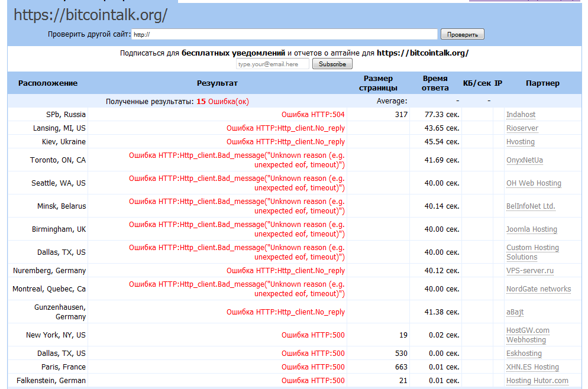The width and height of the screenshot is (588, 389).
Task: Open the Eskhosting partner link
Action: coord(524,353)
